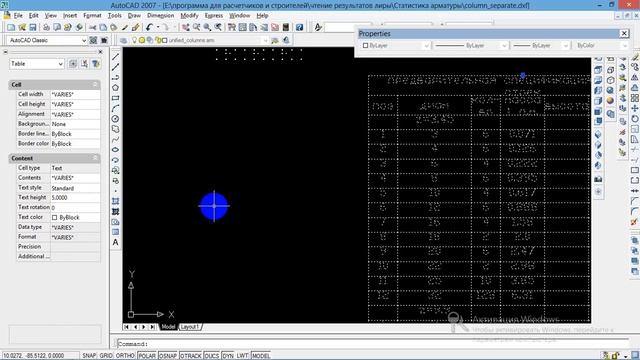Screen dimensions: 640x360
Task: Open the Undo history dropdown arrow
Action: [x=158, y=27]
